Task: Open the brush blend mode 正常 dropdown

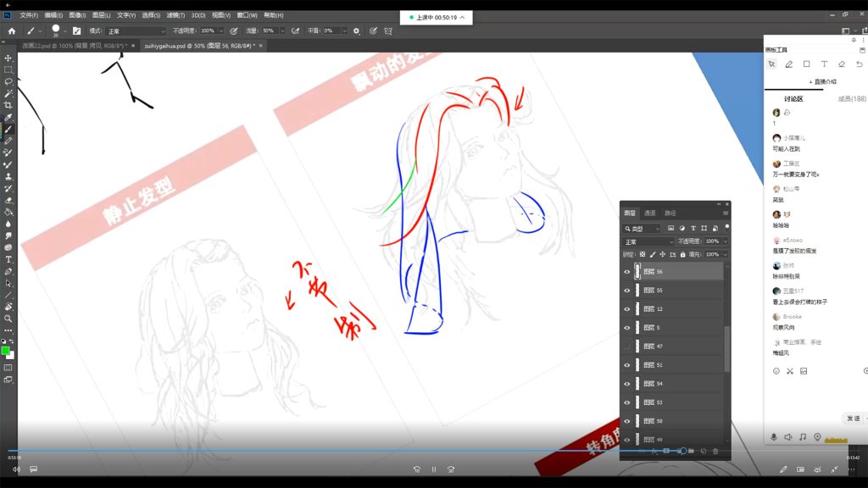Action: pos(136,30)
